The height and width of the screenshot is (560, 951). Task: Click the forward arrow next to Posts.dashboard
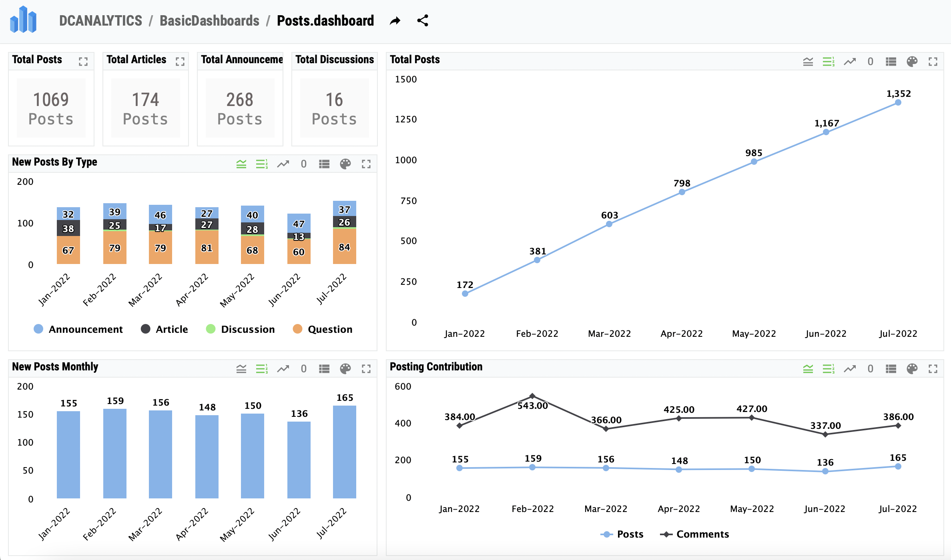pos(395,20)
